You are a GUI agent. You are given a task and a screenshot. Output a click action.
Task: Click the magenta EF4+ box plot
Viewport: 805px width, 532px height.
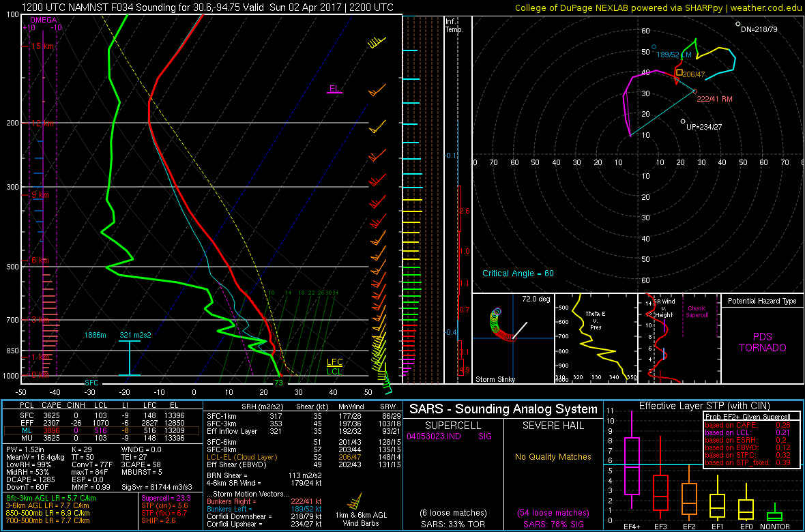[632, 466]
